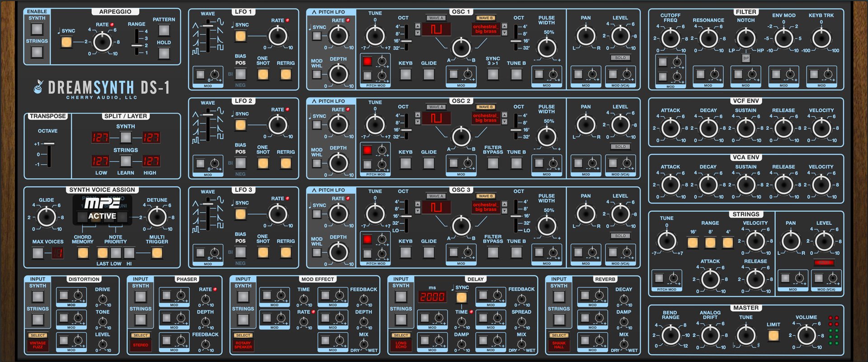Click the Filter Notch LP-HP knob
Viewport: 868px width, 362px height.
pos(746,38)
